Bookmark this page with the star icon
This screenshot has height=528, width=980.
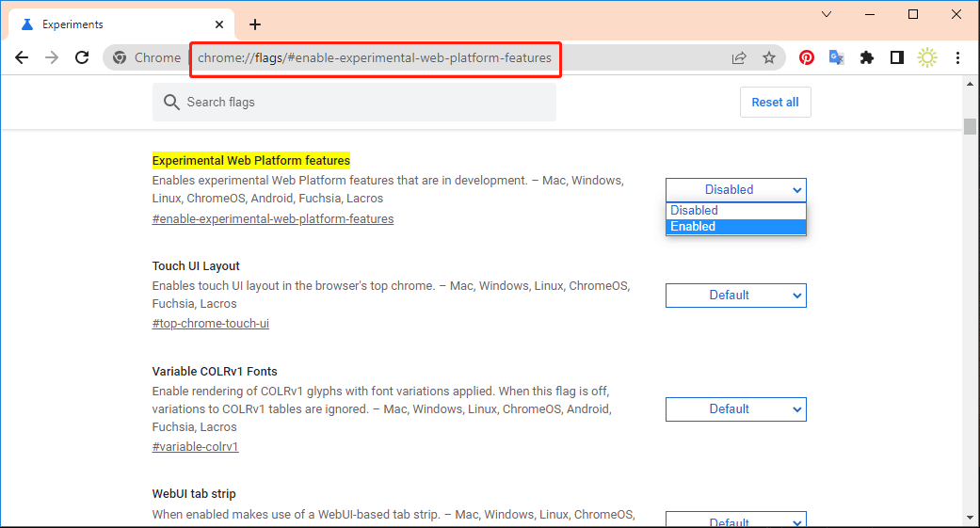coord(769,57)
